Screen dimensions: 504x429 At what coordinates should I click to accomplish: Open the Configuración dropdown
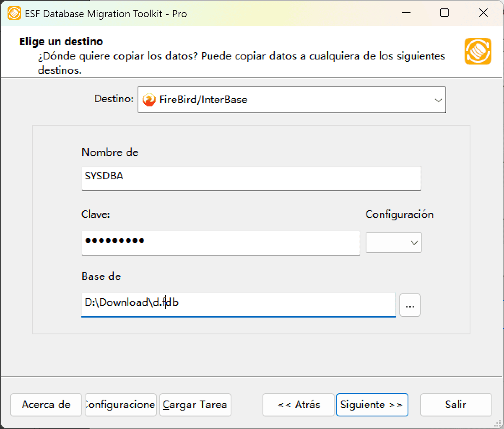pyautogui.click(x=392, y=243)
